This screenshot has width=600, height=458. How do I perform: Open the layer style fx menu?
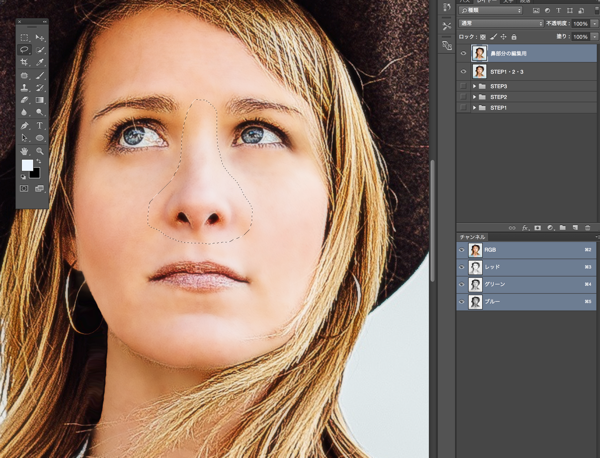tap(525, 228)
